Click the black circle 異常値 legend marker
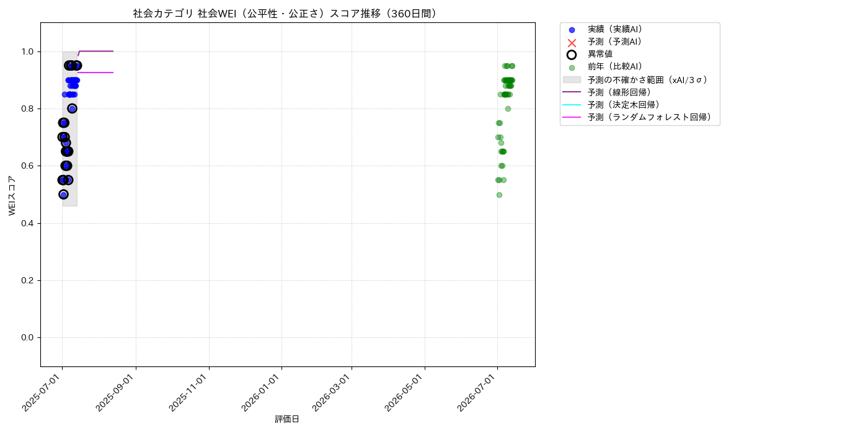Image resolution: width=868 pixels, height=434 pixels. [572, 55]
